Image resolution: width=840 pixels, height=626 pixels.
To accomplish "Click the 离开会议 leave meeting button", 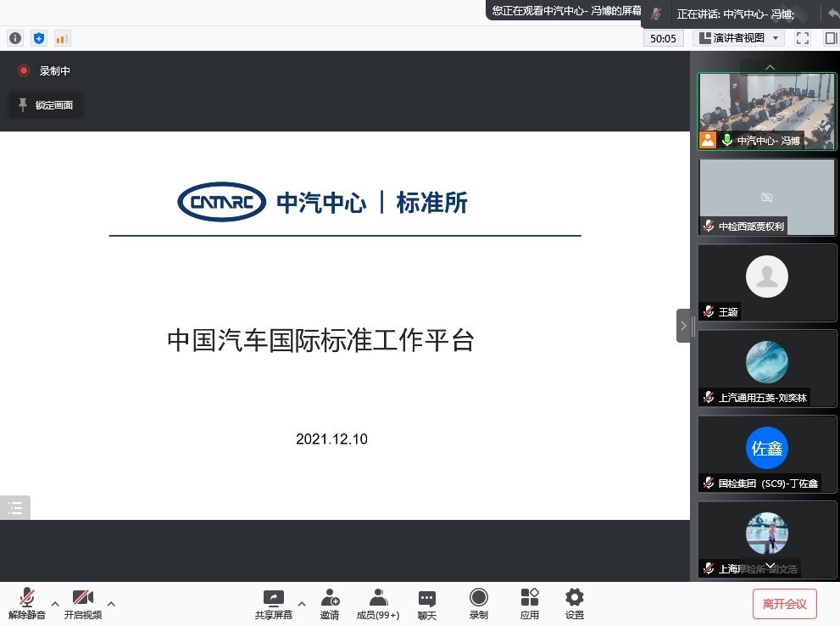I will pos(784,604).
